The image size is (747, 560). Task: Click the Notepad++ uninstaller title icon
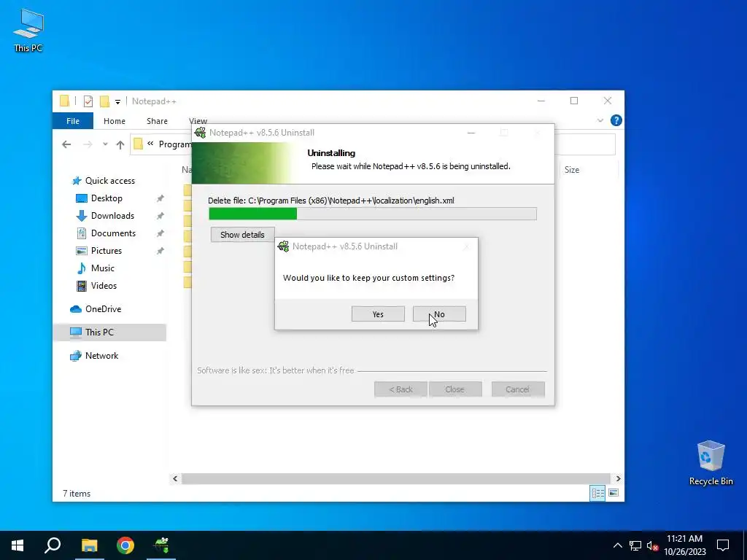(x=201, y=133)
